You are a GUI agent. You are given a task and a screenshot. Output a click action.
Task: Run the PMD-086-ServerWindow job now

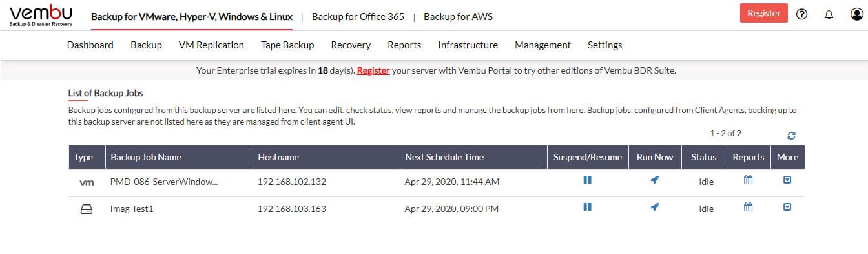[655, 180]
